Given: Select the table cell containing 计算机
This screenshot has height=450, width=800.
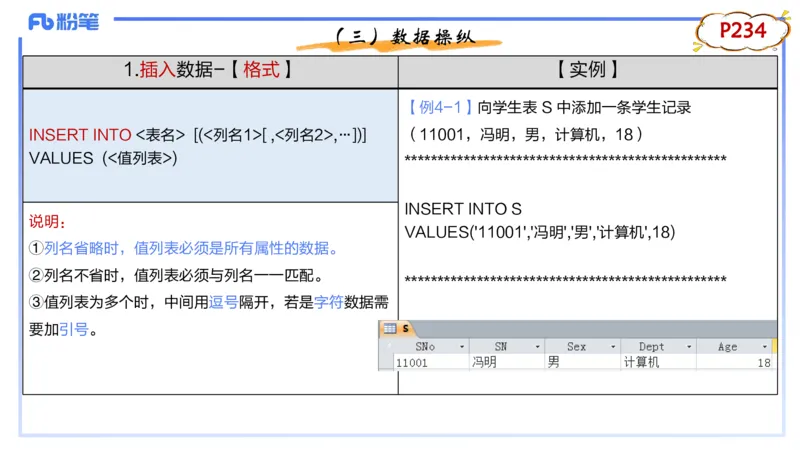Looking at the screenshot, I should coord(658,362).
